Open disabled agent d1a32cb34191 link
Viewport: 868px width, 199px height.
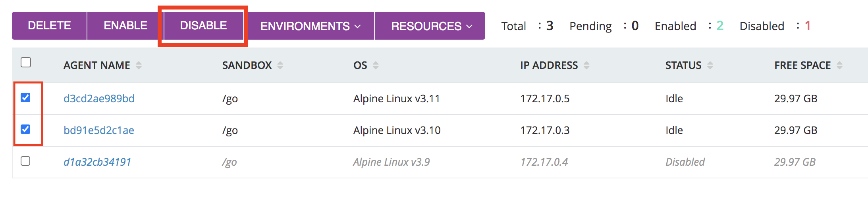[97, 162]
